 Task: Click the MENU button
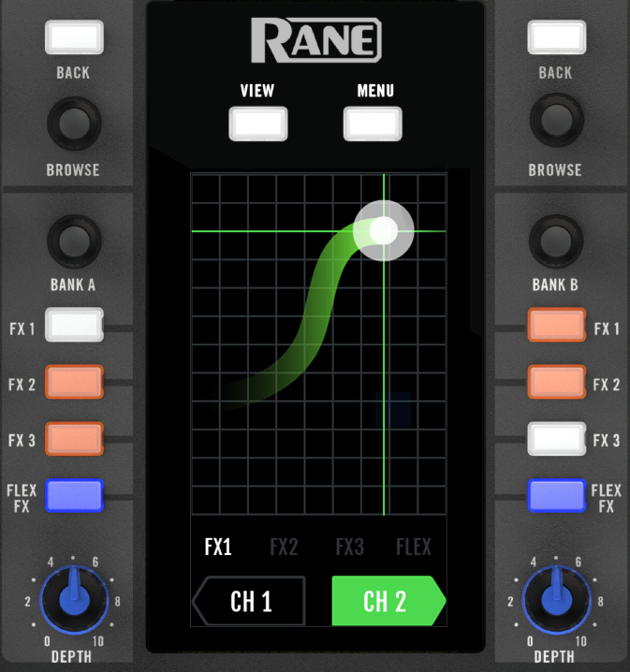point(373,124)
